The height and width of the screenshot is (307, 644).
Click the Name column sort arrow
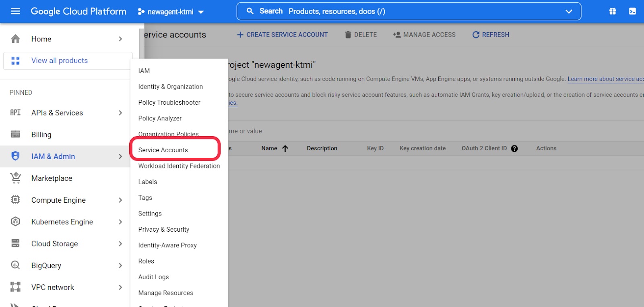tap(285, 149)
